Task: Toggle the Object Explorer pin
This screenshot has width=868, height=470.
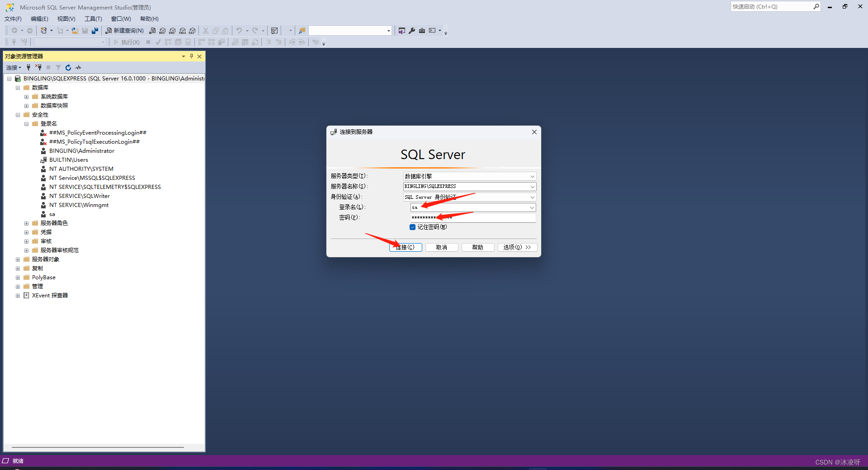Action: [x=191, y=56]
